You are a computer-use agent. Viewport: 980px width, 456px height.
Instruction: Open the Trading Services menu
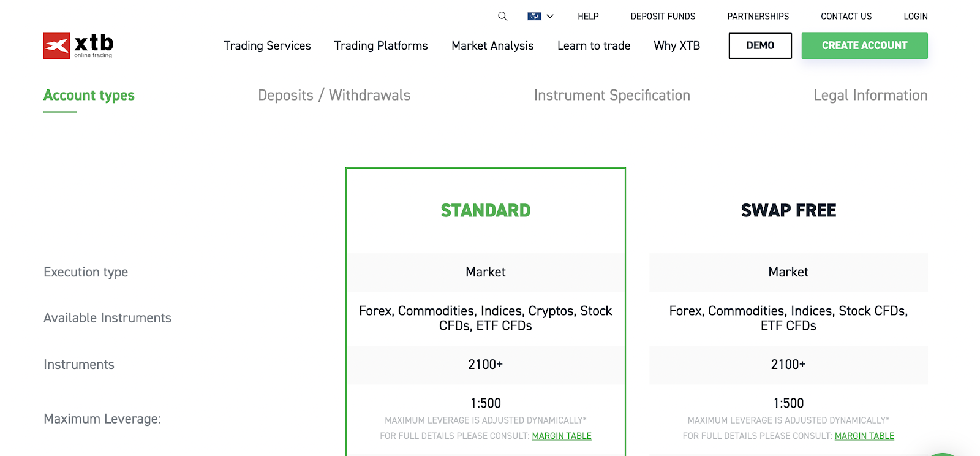[267, 46]
